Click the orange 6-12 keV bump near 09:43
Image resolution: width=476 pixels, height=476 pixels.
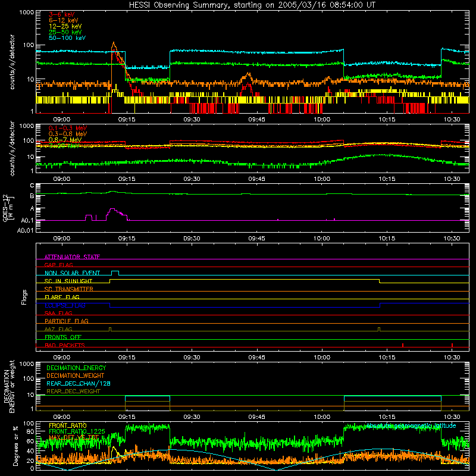click(249, 74)
